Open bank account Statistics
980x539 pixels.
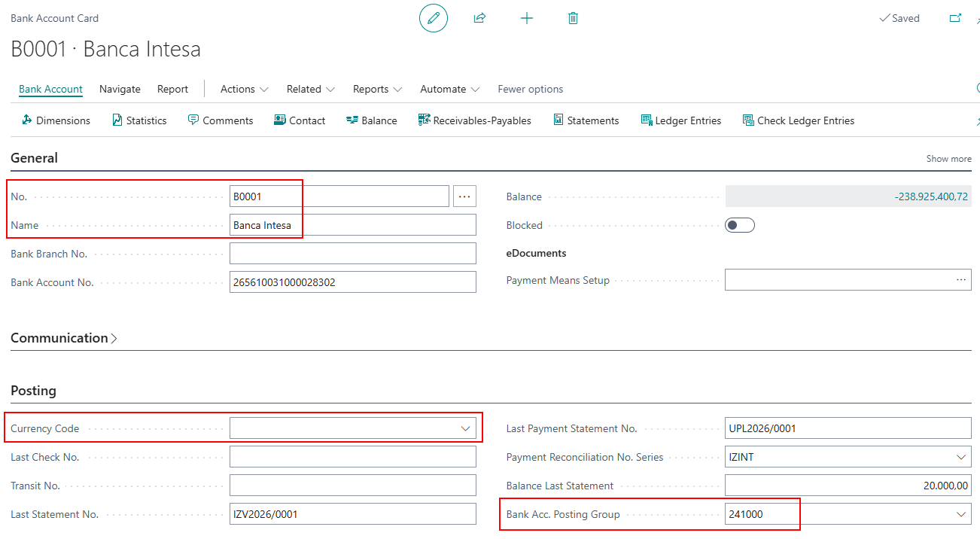(139, 120)
